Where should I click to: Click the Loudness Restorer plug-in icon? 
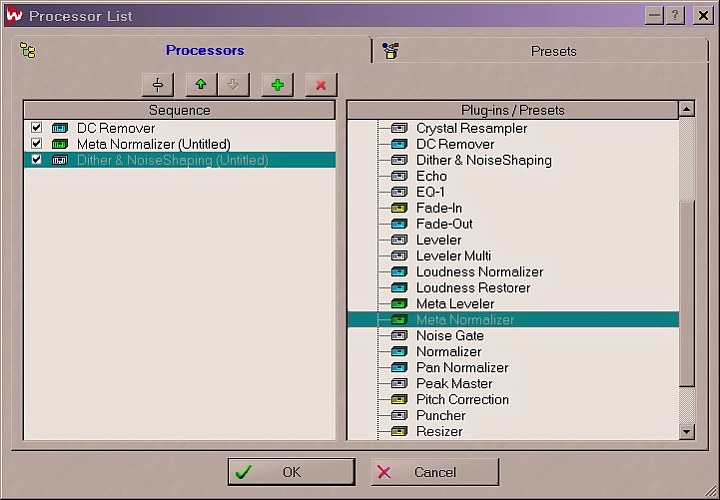pyautogui.click(x=399, y=288)
